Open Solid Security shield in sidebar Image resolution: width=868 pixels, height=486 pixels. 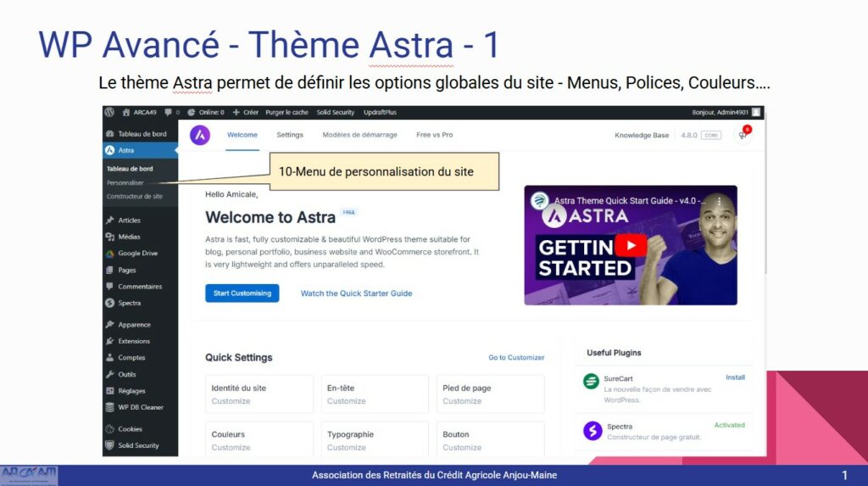[x=109, y=445]
